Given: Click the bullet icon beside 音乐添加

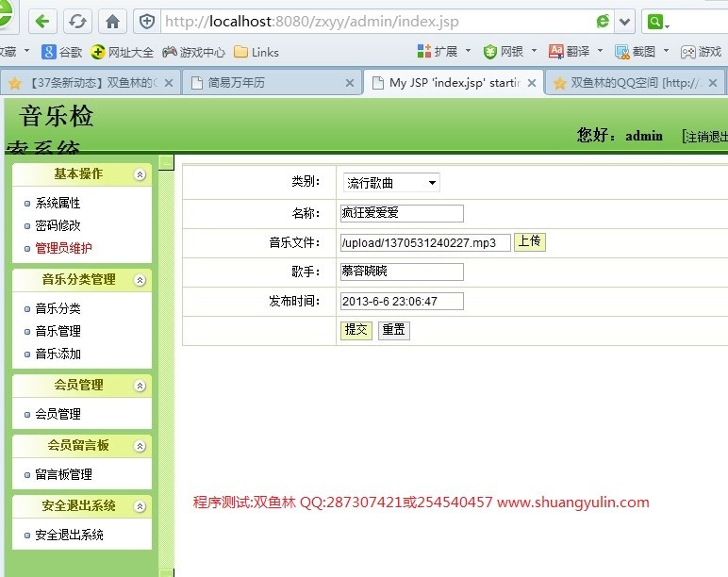Looking at the screenshot, I should (x=27, y=354).
